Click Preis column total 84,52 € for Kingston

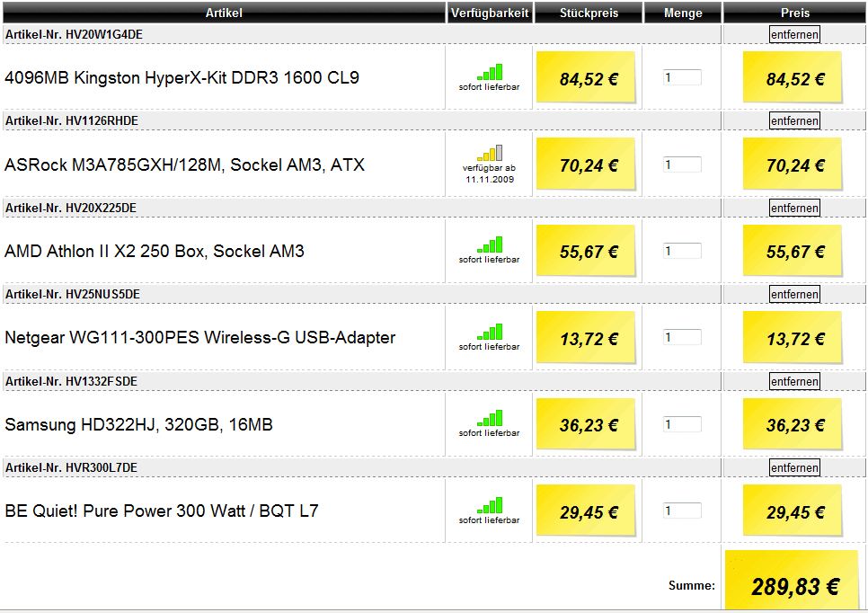(793, 77)
